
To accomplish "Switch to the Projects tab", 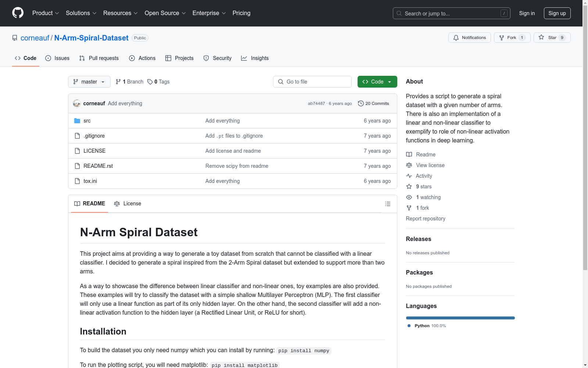I will click(x=179, y=58).
